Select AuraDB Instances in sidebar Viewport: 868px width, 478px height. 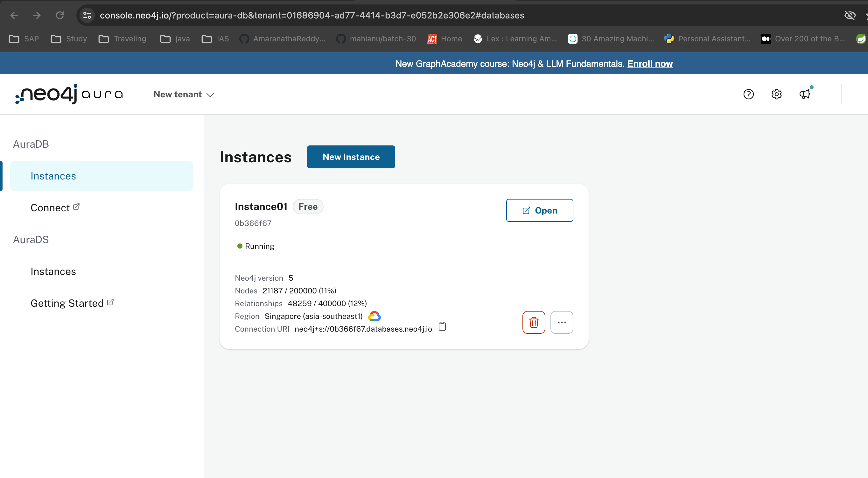tap(101, 176)
